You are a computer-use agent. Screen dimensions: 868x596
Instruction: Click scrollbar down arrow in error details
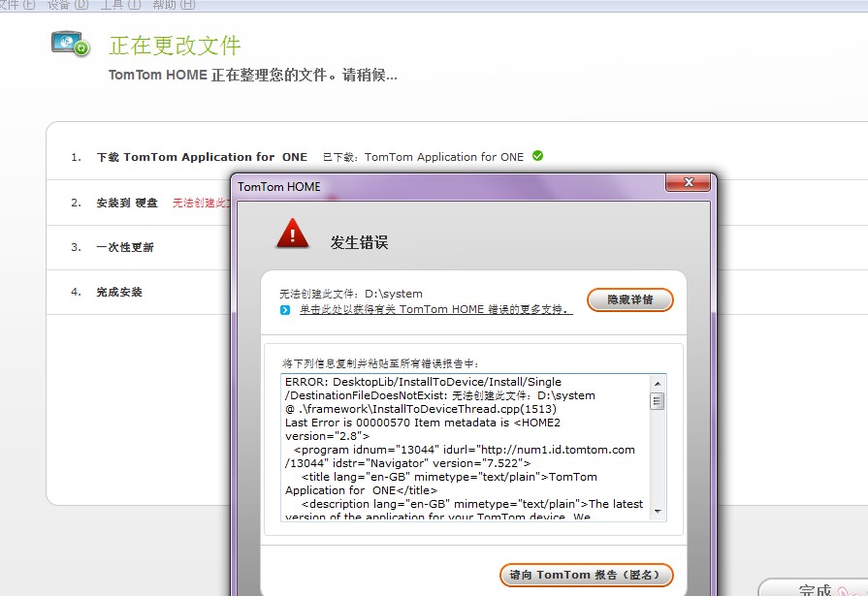[658, 511]
